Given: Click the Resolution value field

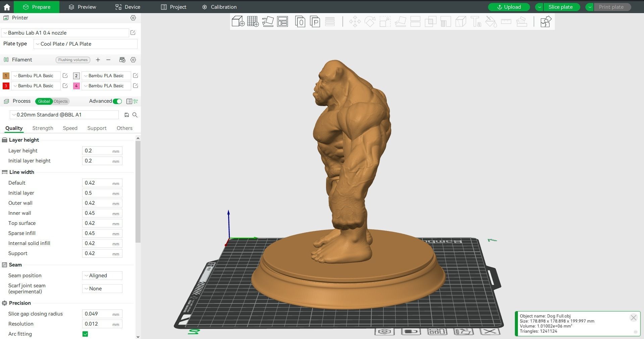Looking at the screenshot, I should click(x=102, y=324).
